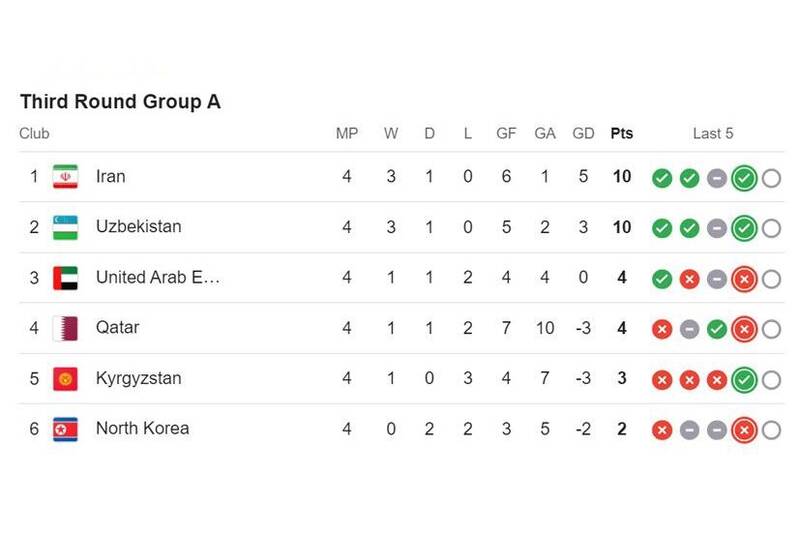Click Iran's first green win icon
Screen dimensions: 800x533
click(661, 178)
